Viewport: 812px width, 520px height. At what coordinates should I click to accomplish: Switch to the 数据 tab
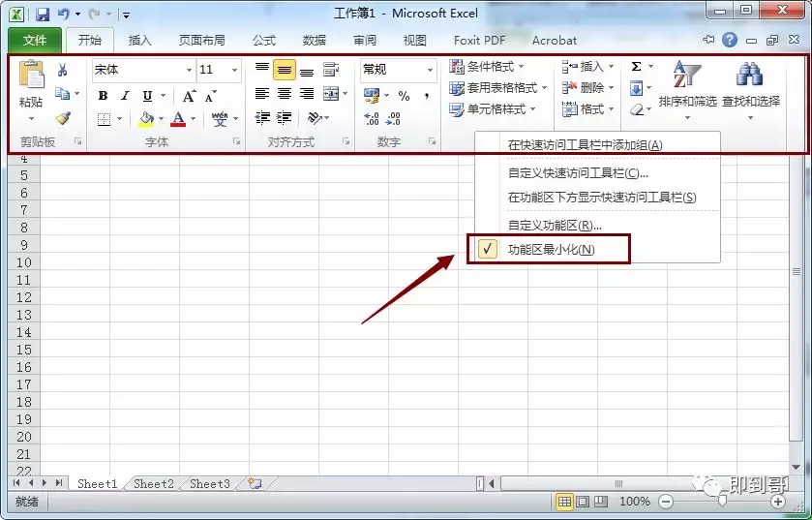315,41
